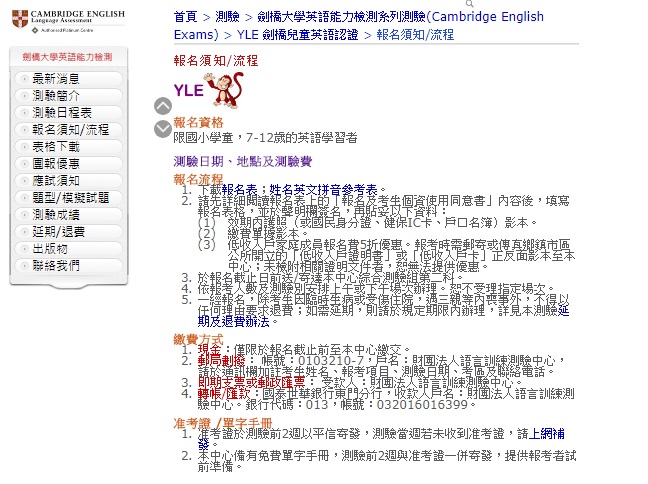The height and width of the screenshot is (484, 648).
Task: Click 上網補發 admission ticket link
Action: click(x=381, y=439)
